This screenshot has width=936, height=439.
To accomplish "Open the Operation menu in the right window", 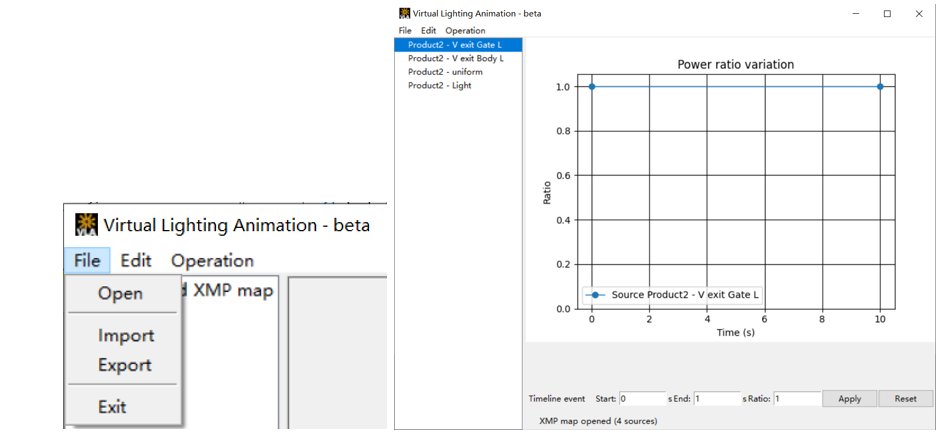I will tap(465, 30).
